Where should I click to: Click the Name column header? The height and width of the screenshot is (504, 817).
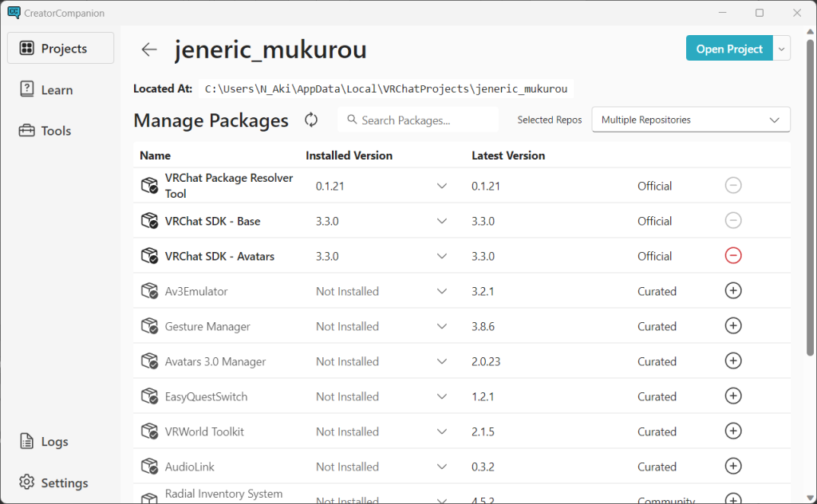pos(156,156)
